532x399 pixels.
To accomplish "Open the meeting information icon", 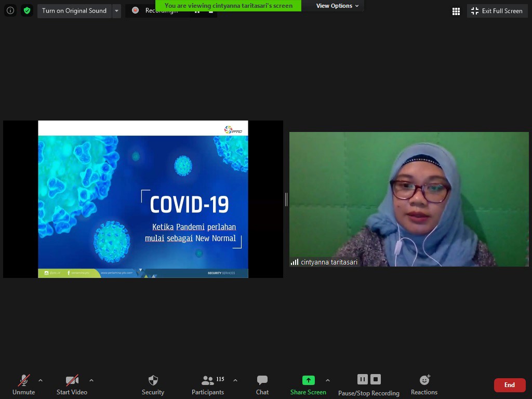I will click(x=10, y=10).
